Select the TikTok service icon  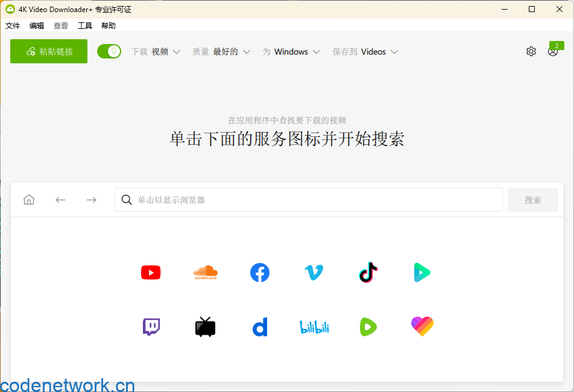pyautogui.click(x=368, y=273)
